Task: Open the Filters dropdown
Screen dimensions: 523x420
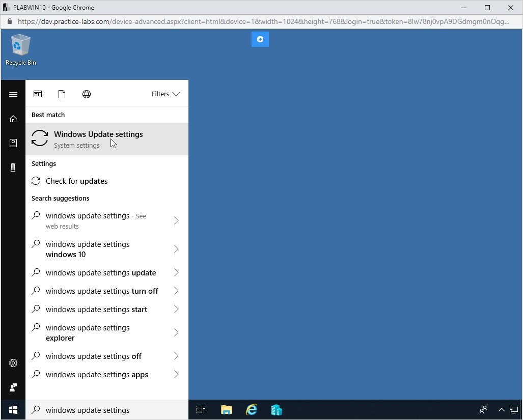Action: pyautogui.click(x=166, y=94)
